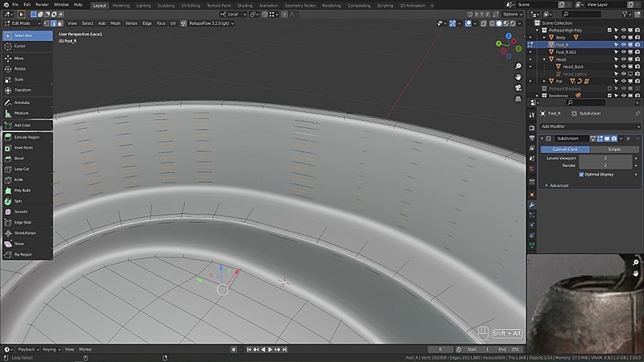Select the Scale tool

tap(27, 80)
